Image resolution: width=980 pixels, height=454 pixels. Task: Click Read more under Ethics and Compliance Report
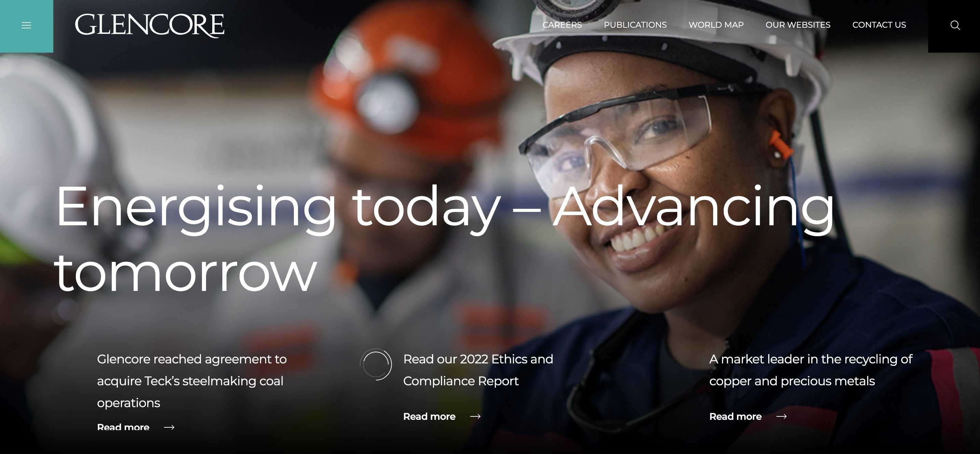click(x=429, y=416)
